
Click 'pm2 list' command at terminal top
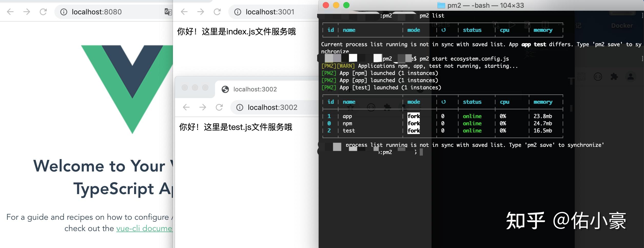click(432, 16)
